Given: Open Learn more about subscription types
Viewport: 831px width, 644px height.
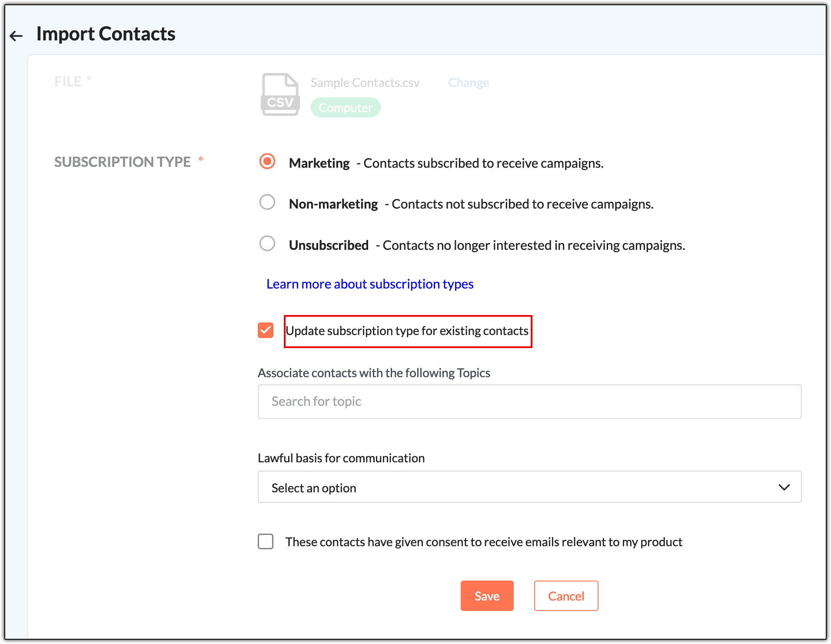Looking at the screenshot, I should click(x=370, y=284).
